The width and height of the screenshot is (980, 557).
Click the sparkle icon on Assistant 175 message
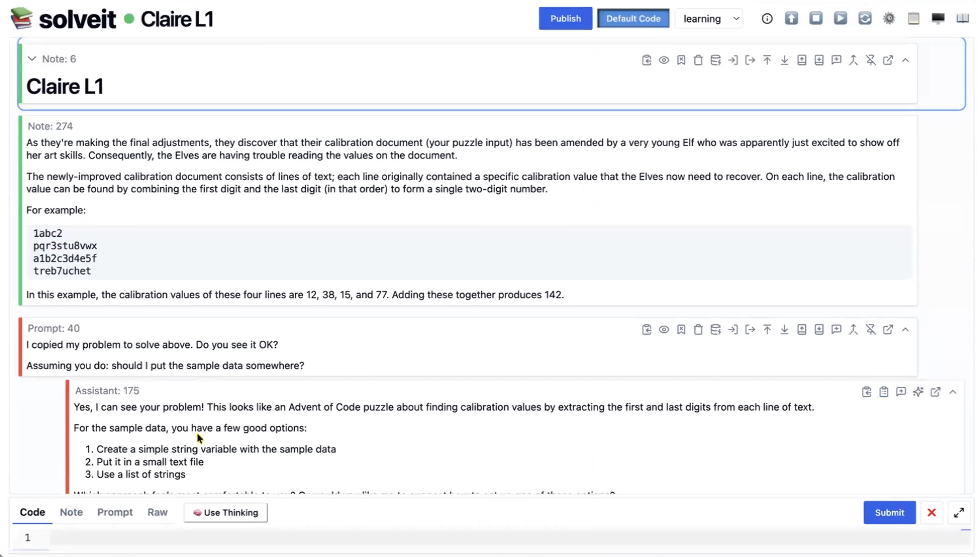pyautogui.click(x=918, y=392)
